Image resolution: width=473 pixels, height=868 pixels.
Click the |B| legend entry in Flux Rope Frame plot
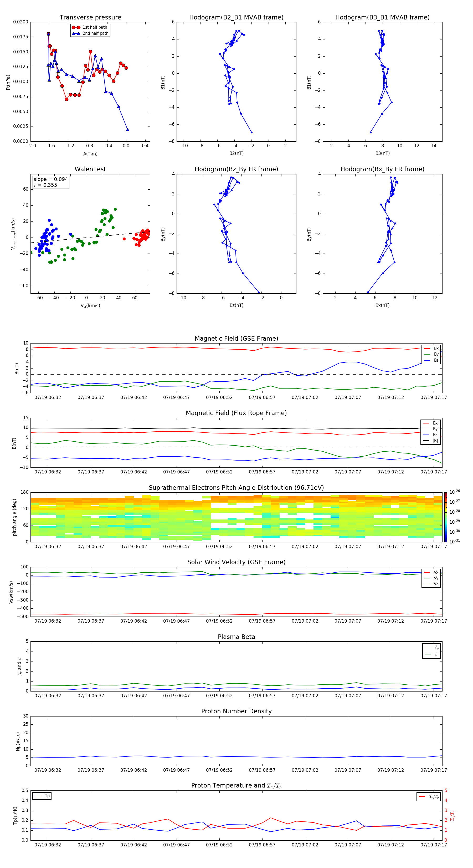431,441
